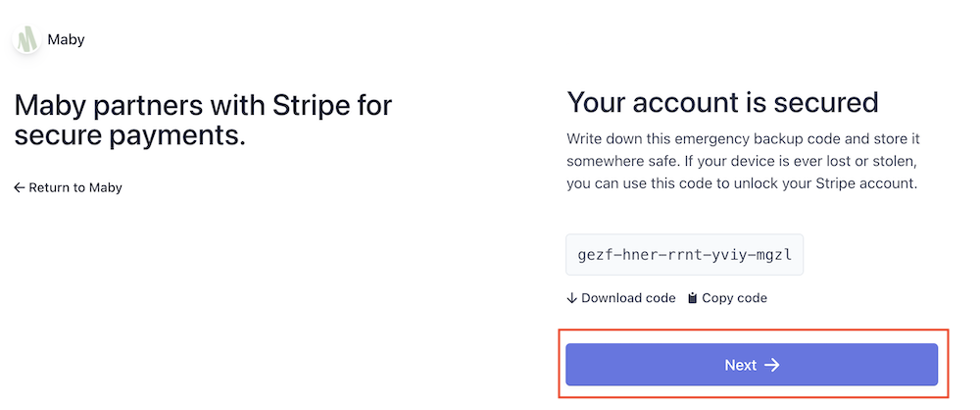Screen dimensions: 980x410
Task: Click the right arrow inside Next button
Action: (x=772, y=365)
